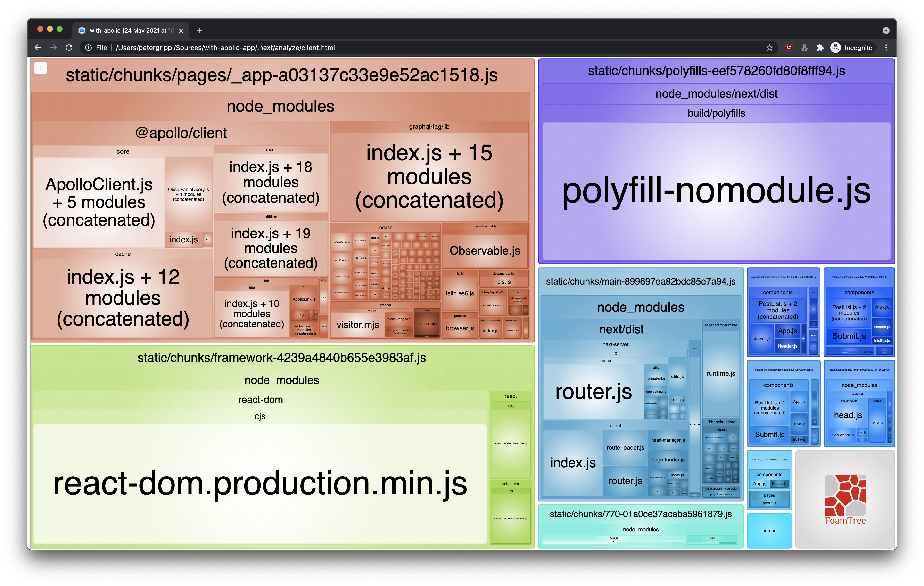Select react-dom.production.min.js block
This screenshot has height=586, width=924.
click(x=260, y=484)
